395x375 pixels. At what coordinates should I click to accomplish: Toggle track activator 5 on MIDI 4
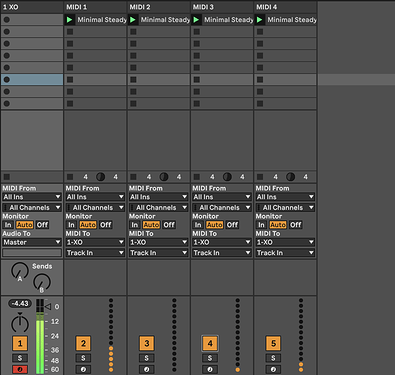coord(273,343)
